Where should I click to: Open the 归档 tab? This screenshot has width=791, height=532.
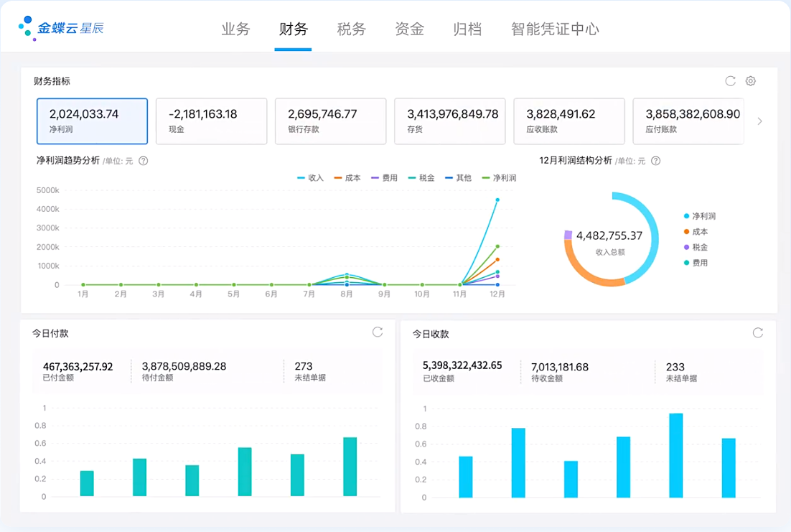(x=467, y=29)
